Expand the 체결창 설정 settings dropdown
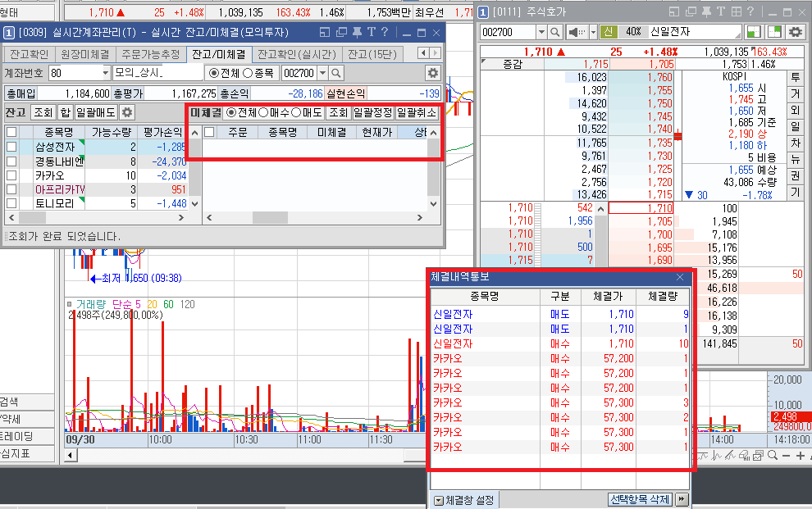The height and width of the screenshot is (509, 812). (439, 501)
